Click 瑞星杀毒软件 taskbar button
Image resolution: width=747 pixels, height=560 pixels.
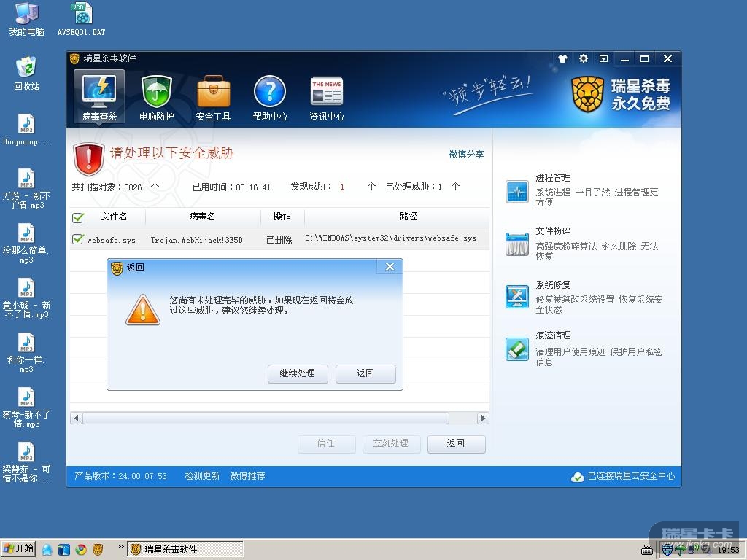click(x=185, y=550)
